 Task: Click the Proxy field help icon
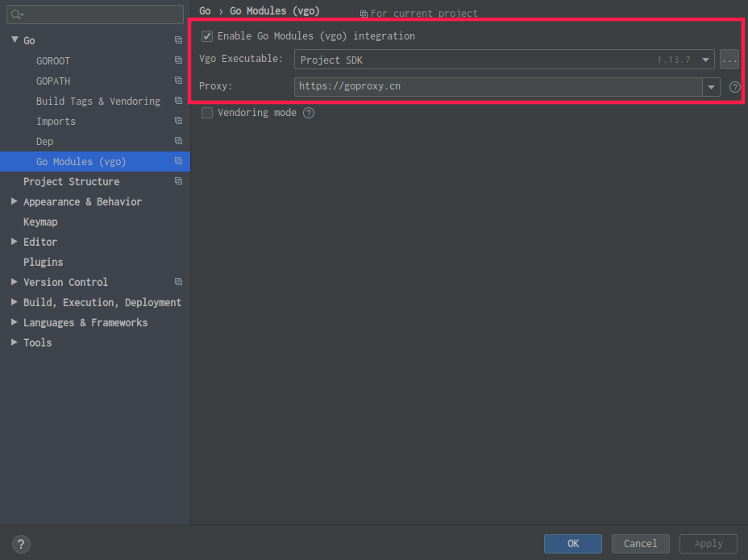pos(734,87)
